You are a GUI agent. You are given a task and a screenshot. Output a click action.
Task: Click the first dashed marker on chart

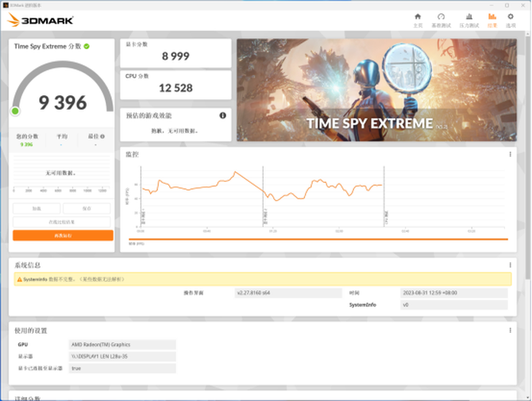(141, 196)
